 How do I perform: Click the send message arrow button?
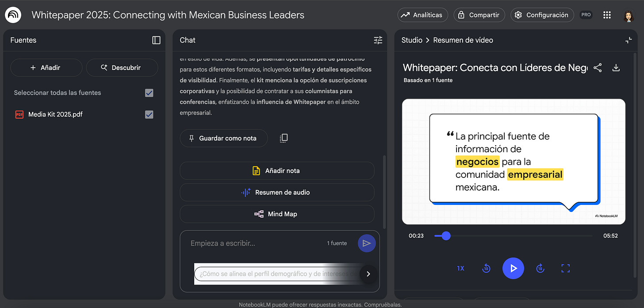[367, 243]
